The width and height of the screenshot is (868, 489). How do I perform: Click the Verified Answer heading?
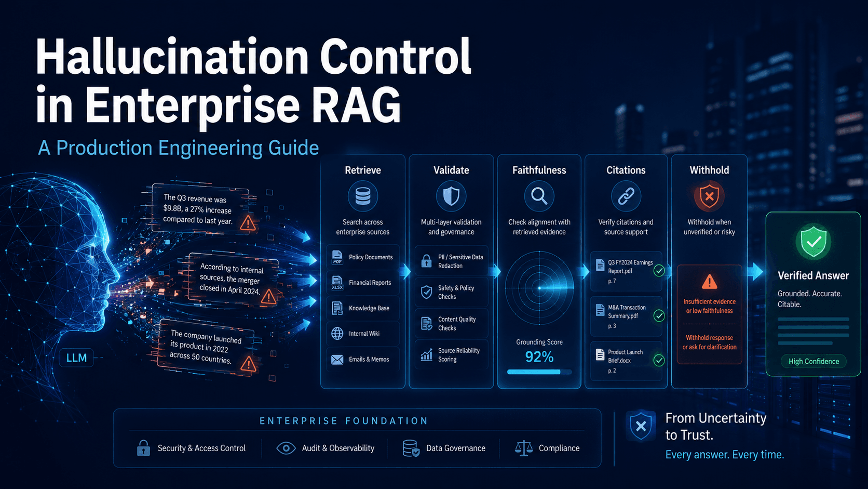pyautogui.click(x=813, y=275)
